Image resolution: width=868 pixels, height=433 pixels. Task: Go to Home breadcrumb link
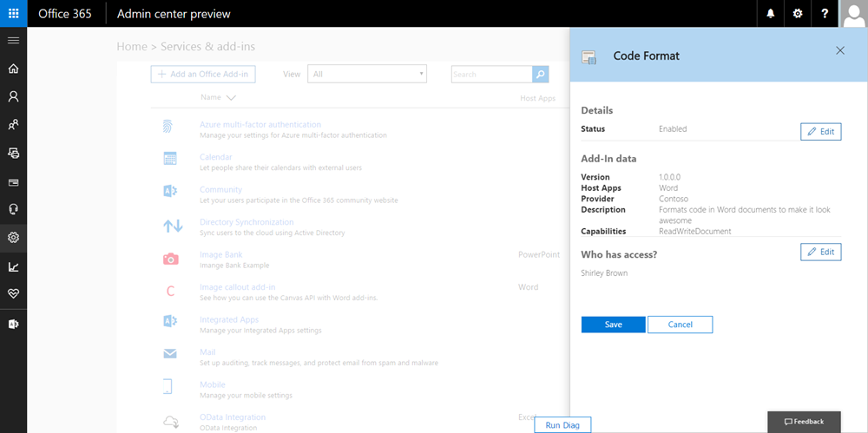click(x=132, y=47)
